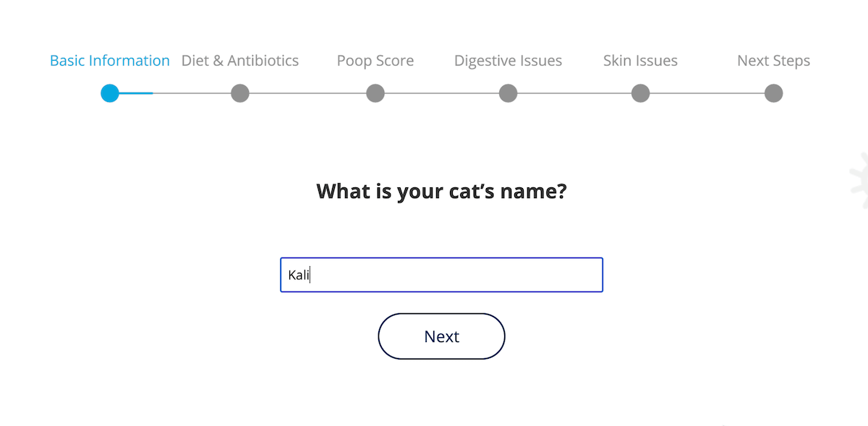Switch to the Diet & Antibiotics step label
Viewport: 868px width, 426px height.
click(x=240, y=61)
